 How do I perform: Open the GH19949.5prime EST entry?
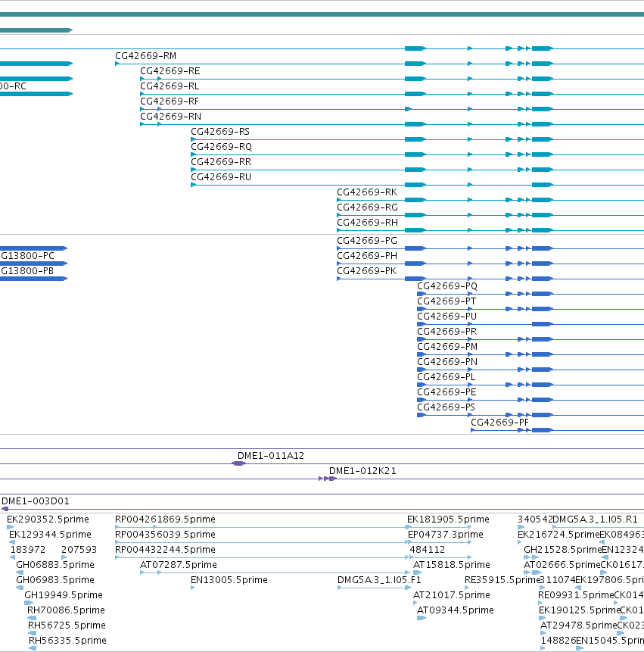64,595
